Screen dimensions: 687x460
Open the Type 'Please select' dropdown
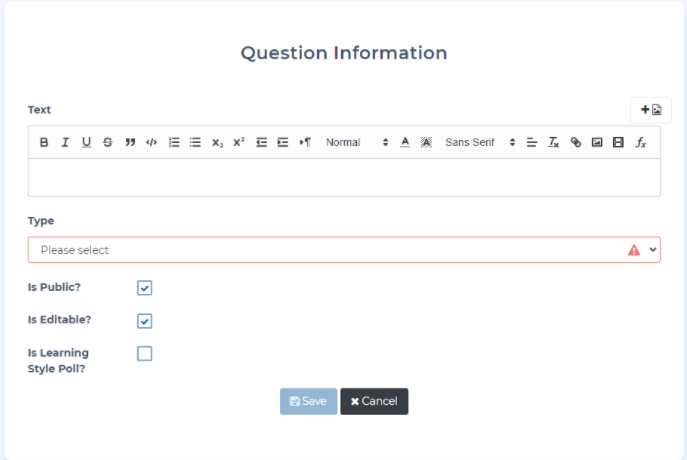pos(344,250)
